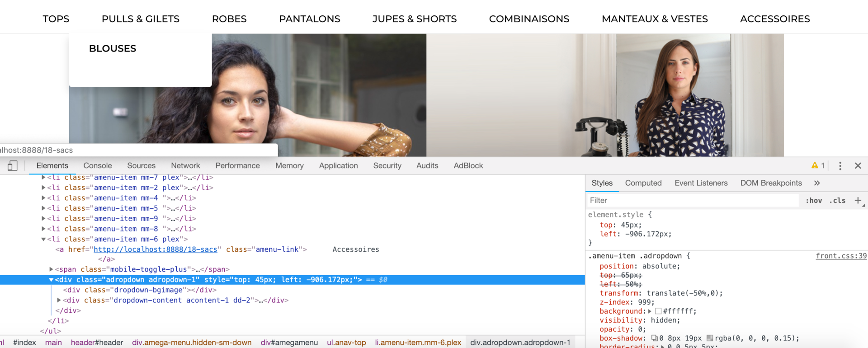The height and width of the screenshot is (348, 868).
Task: Select the Styles pane tab
Action: tap(602, 183)
